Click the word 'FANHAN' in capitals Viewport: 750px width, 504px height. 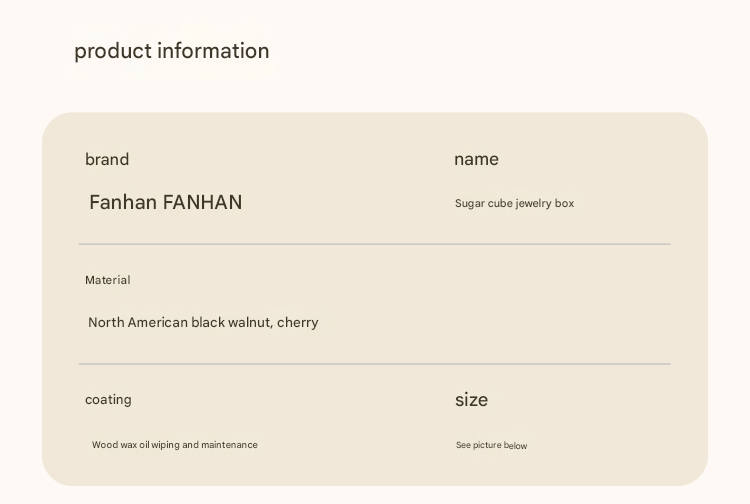(202, 202)
